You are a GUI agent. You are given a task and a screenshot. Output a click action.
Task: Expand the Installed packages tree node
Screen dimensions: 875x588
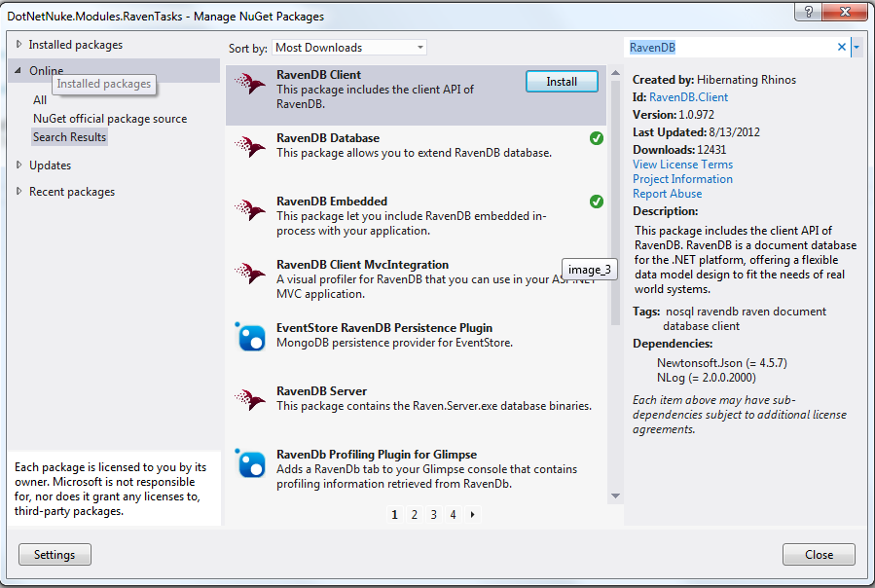coord(19,45)
